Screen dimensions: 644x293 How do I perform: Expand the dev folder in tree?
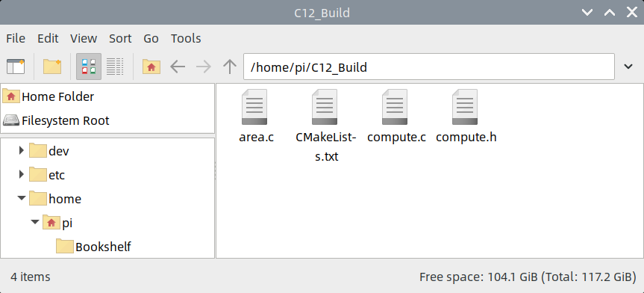pos(22,151)
